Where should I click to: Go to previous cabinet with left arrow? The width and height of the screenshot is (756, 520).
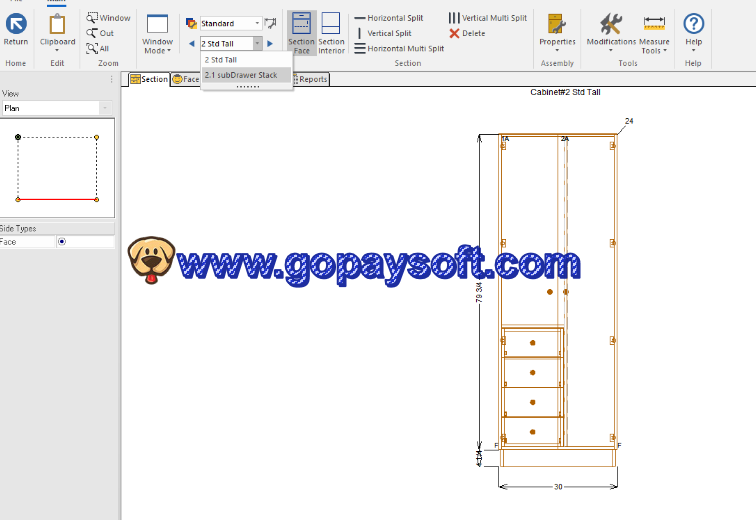coord(191,43)
